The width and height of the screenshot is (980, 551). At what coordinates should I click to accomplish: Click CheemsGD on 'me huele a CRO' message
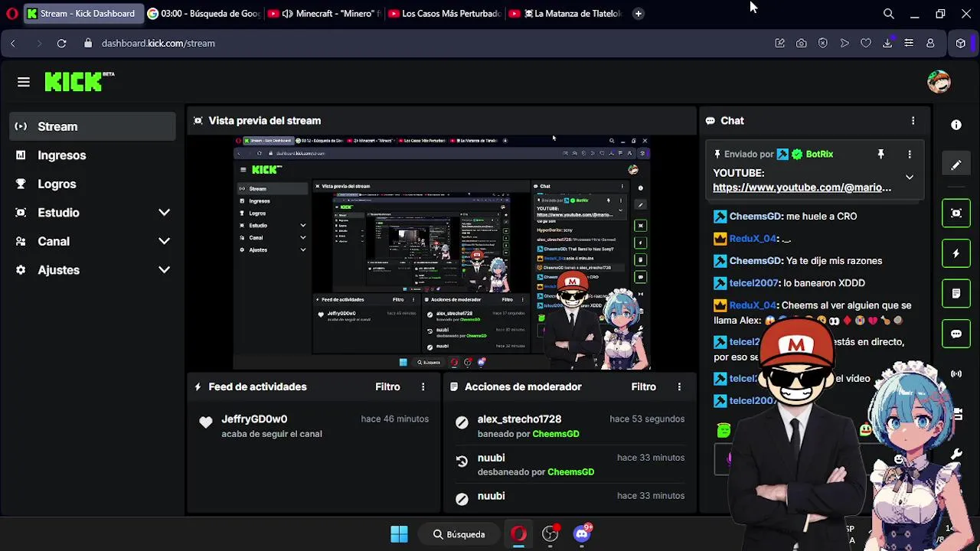755,217
